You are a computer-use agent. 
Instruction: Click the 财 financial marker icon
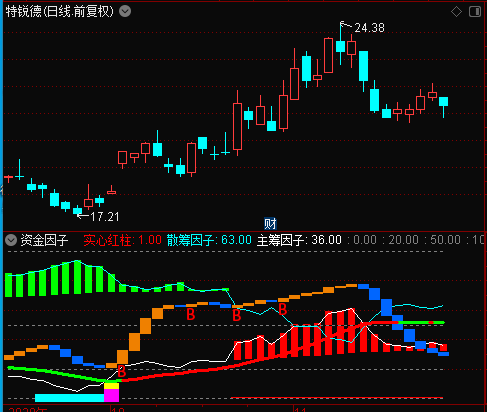click(x=270, y=224)
